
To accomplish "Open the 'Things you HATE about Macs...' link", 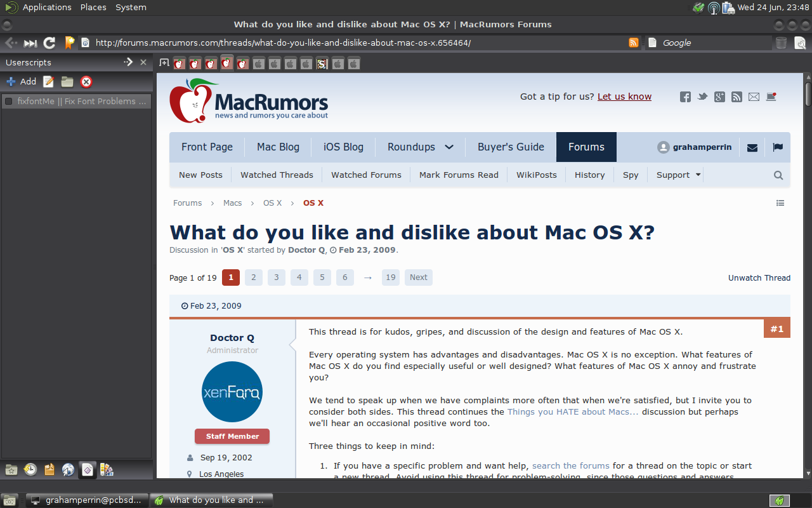I will point(573,412).
